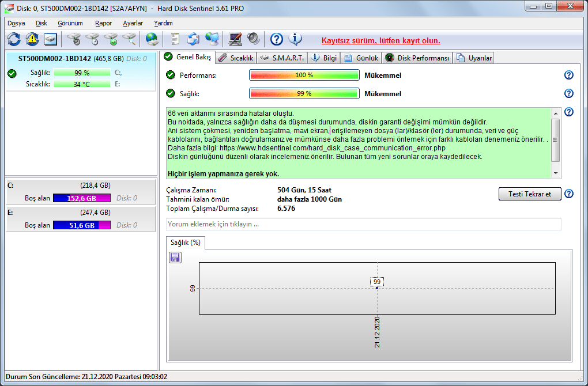Viewport: 588px width, 386px height.
Task: Switch to the Sıcaklık tab
Action: coord(236,58)
